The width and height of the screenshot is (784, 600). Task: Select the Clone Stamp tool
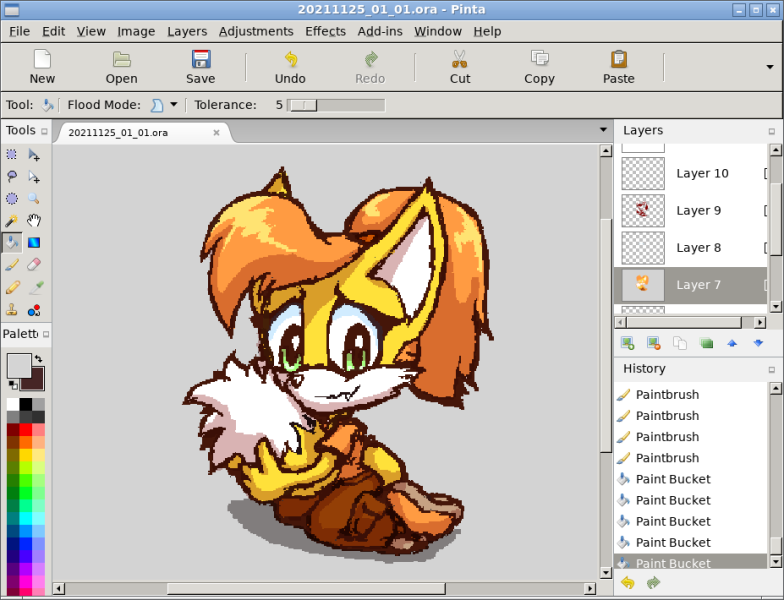point(12,310)
